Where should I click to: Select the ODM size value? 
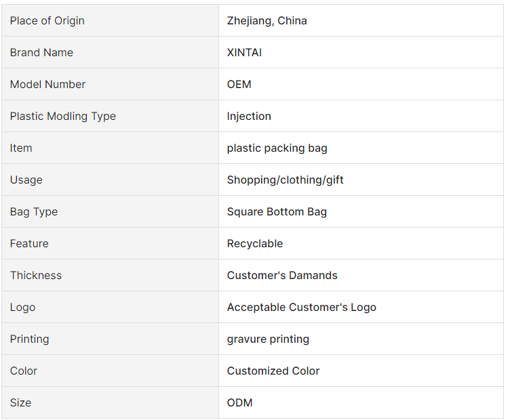(x=239, y=402)
